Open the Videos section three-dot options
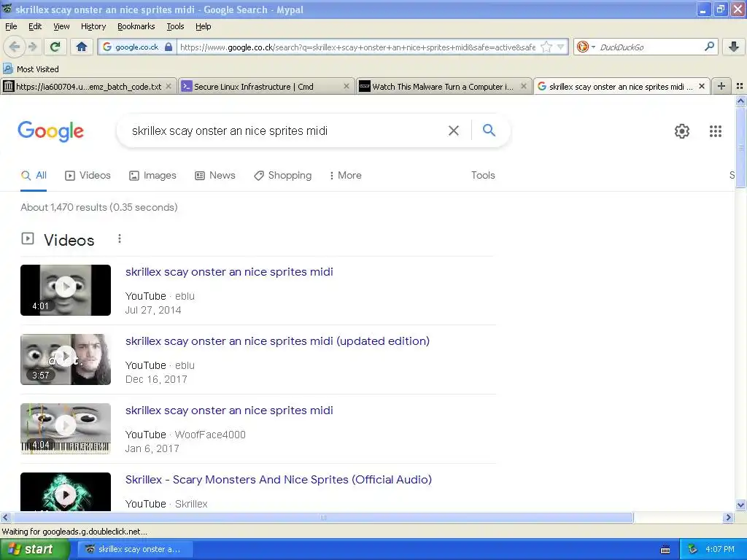Screen dimensions: 747x560 click(120, 238)
